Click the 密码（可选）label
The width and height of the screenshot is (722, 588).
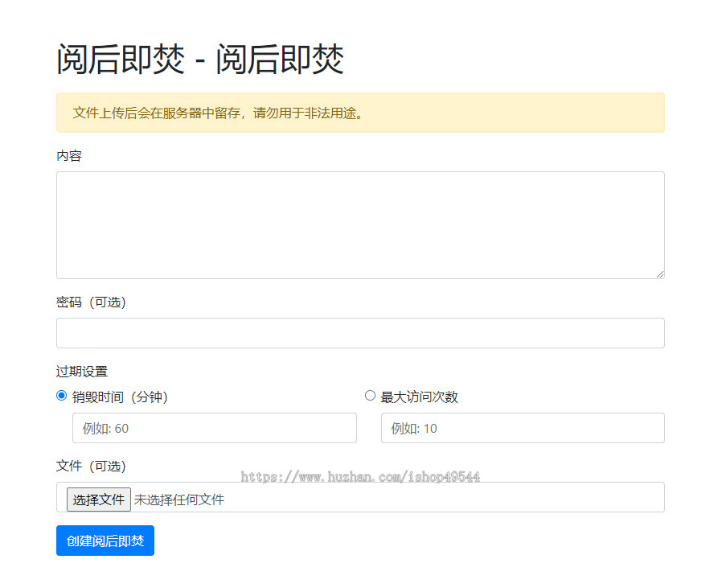[x=91, y=302]
